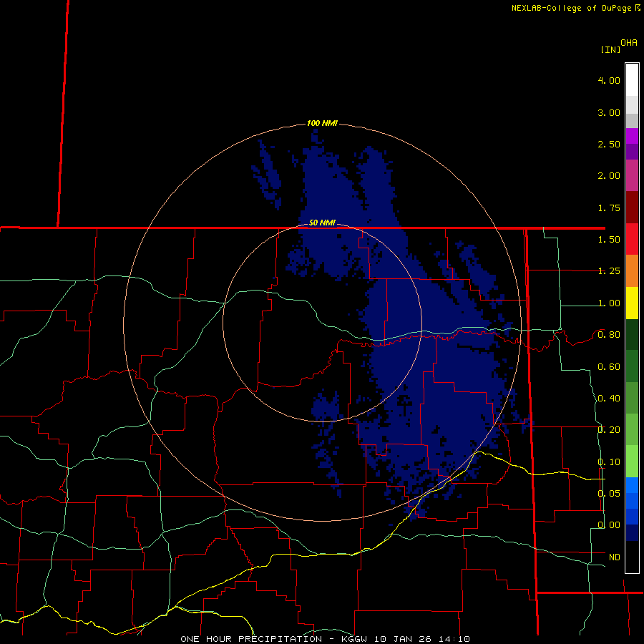
Task: Pick the orange swatch in the color scale
Action: [632, 271]
